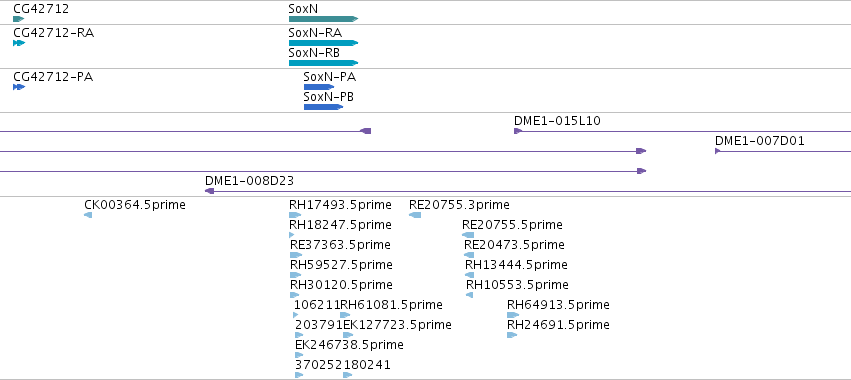The image size is (851, 380).
Task: Select the RE20755.3prime EST arrow glyph
Action: click(x=415, y=216)
